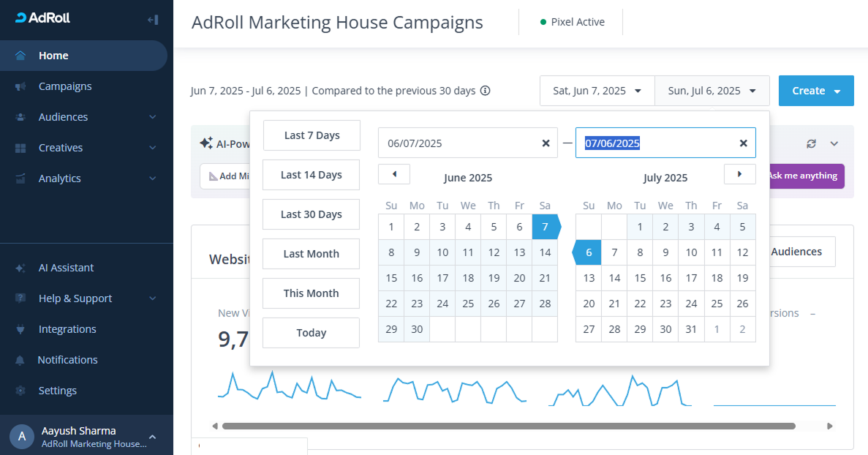Go to Integrations in the sidebar

[67, 329]
